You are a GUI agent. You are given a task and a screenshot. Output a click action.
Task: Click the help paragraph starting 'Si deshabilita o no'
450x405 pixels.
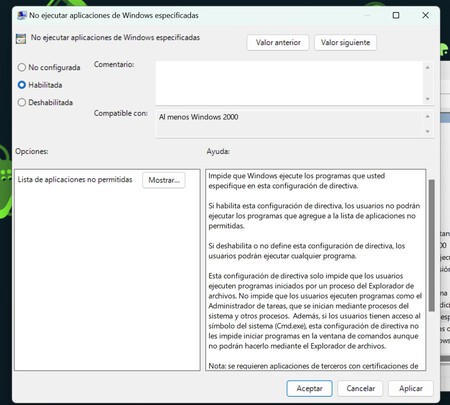pyautogui.click(x=307, y=251)
